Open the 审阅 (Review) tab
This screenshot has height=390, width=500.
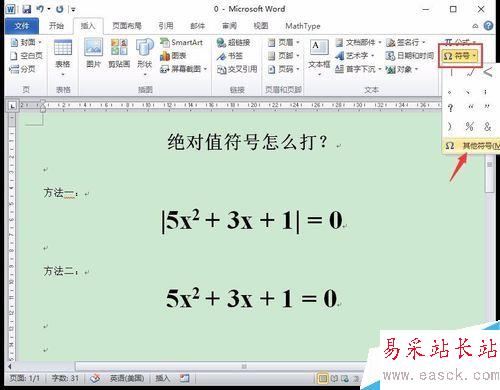click(x=229, y=26)
